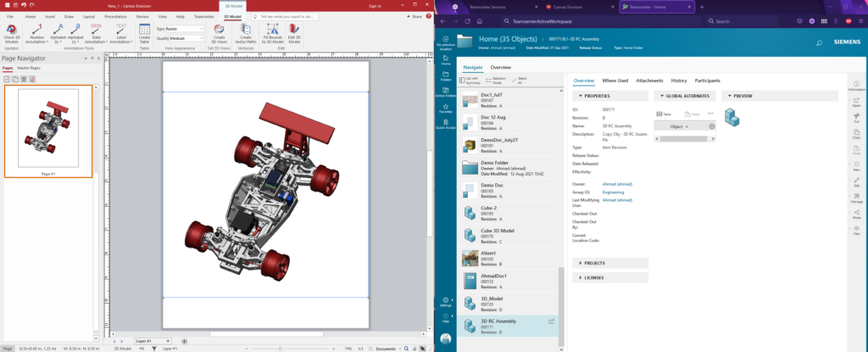The image size is (868, 352).
Task: Click the Create 3D Views icon
Action: tap(219, 31)
